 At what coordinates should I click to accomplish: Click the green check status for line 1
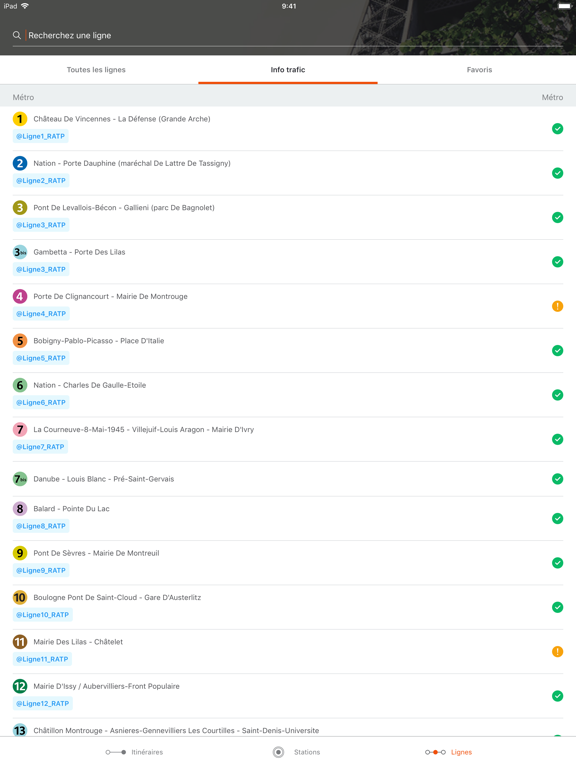(x=557, y=129)
